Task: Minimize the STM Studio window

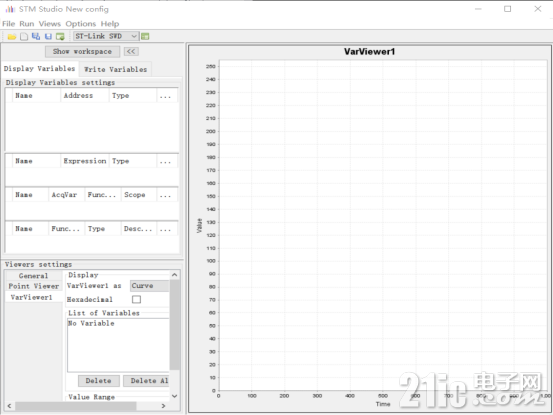Action: tap(478, 9)
